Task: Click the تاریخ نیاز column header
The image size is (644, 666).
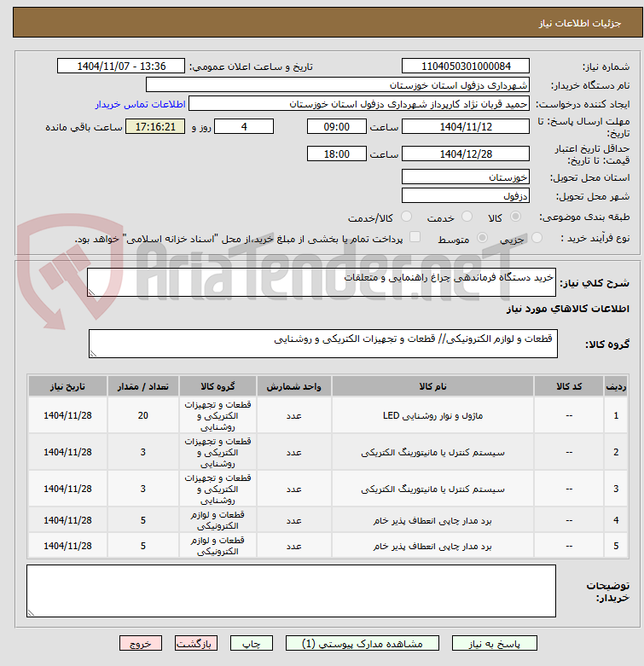Action: [x=67, y=386]
